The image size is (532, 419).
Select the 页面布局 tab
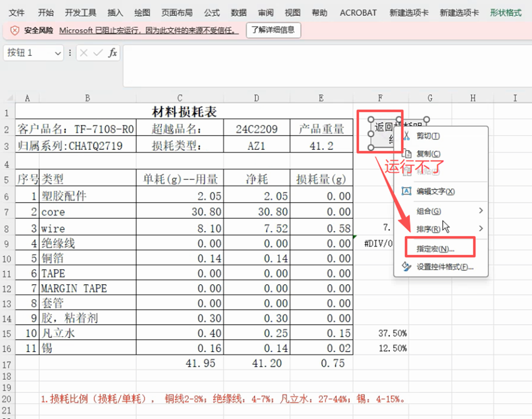coord(177,13)
